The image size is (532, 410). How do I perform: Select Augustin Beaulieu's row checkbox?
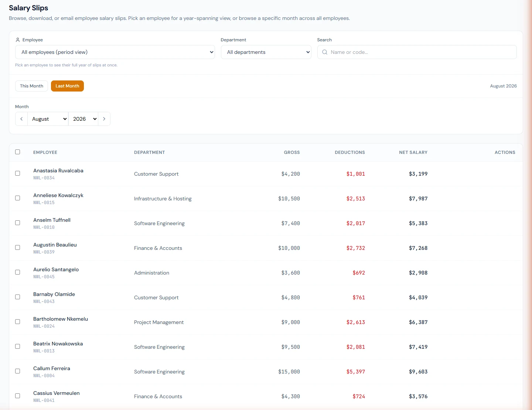pyautogui.click(x=17, y=248)
